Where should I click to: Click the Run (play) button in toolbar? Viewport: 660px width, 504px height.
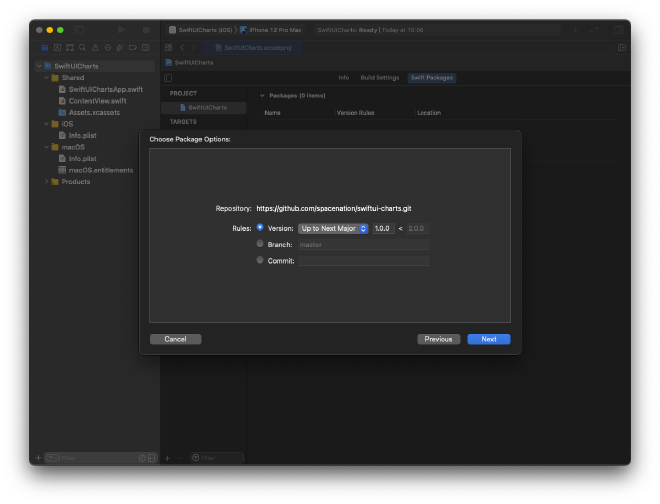[122, 30]
